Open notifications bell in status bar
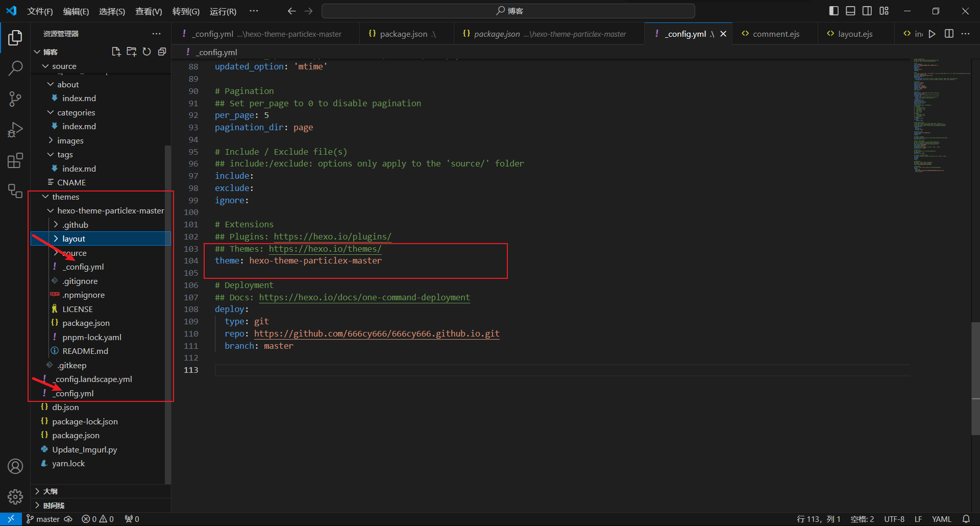The width and height of the screenshot is (980, 526). click(x=966, y=519)
